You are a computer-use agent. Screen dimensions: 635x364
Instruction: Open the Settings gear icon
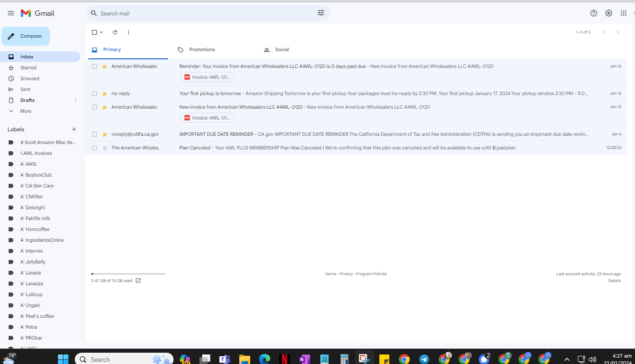pos(609,13)
